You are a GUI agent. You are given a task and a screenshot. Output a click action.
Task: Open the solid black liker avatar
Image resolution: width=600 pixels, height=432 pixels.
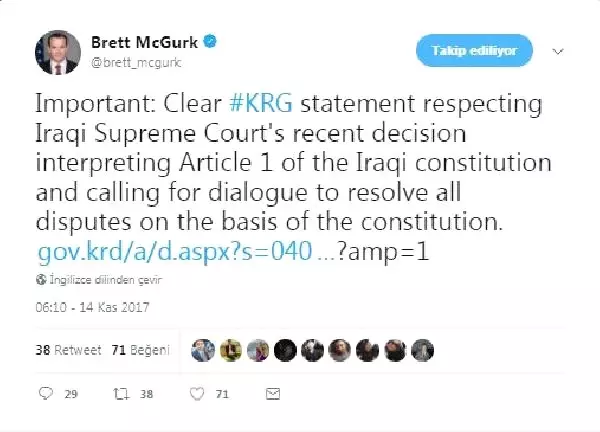tap(285, 350)
